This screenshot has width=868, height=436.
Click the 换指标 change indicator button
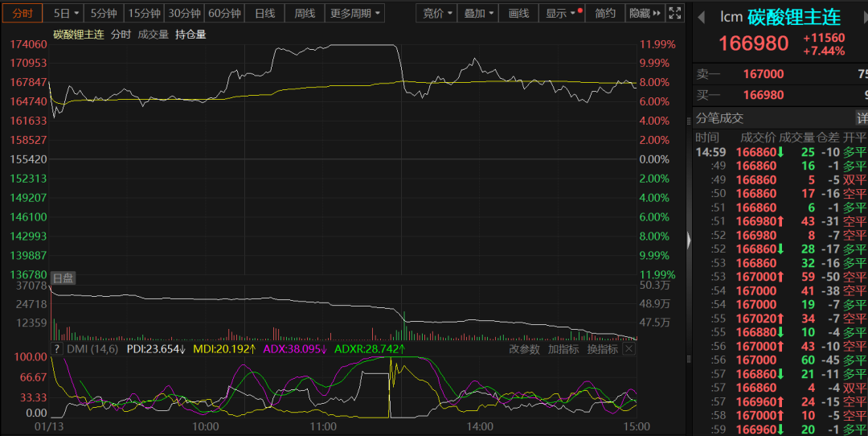pyautogui.click(x=602, y=349)
